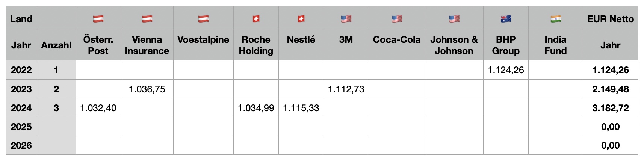Select the US flag above Coca-Cola
644x163 pixels.
coord(397,18)
